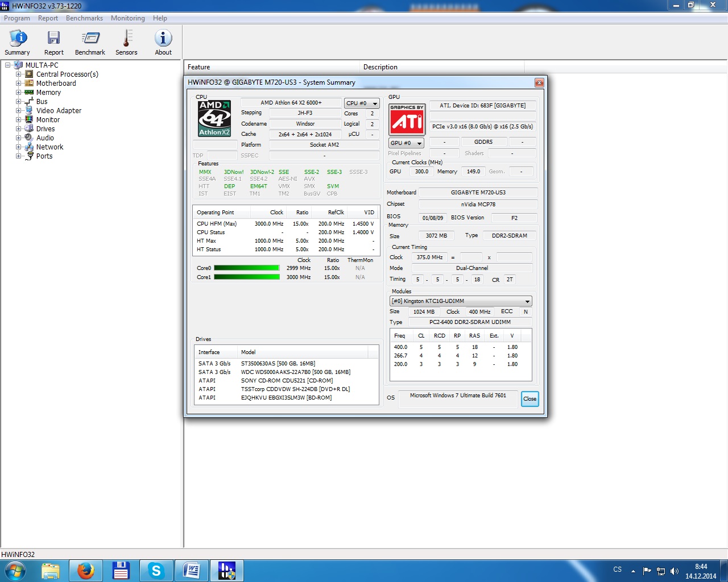The height and width of the screenshot is (582, 728).
Task: Click the volume icon in system tray
Action: [675, 571]
